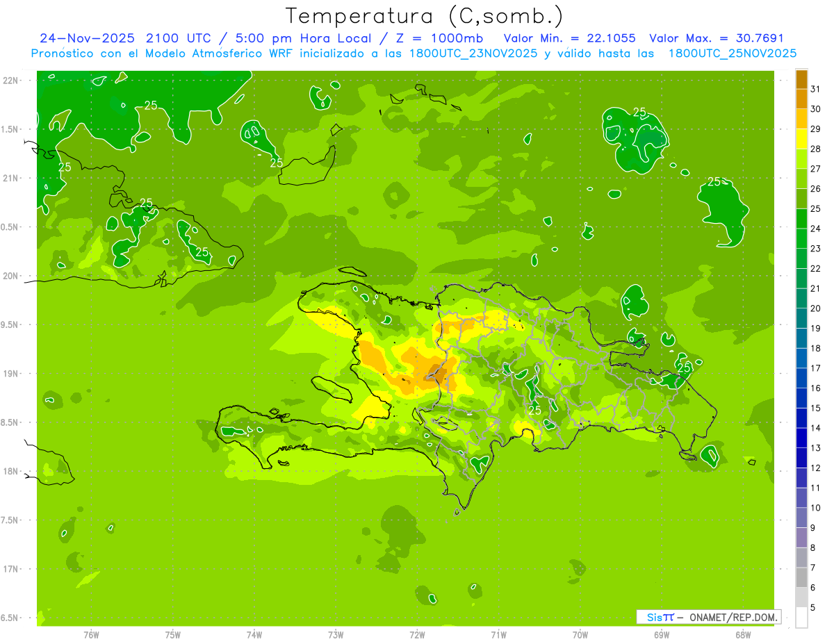
Task: Click the legend scale value '31'
Action: [x=816, y=89]
